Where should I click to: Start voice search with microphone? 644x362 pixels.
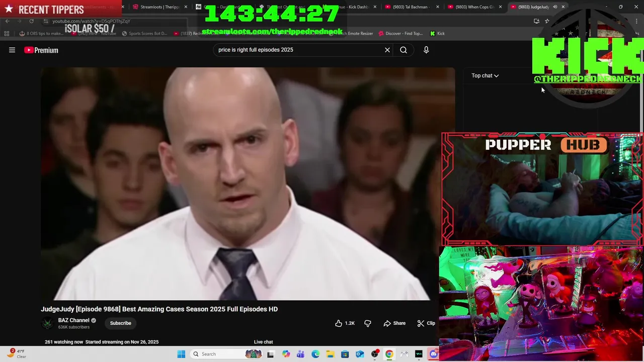tap(426, 50)
